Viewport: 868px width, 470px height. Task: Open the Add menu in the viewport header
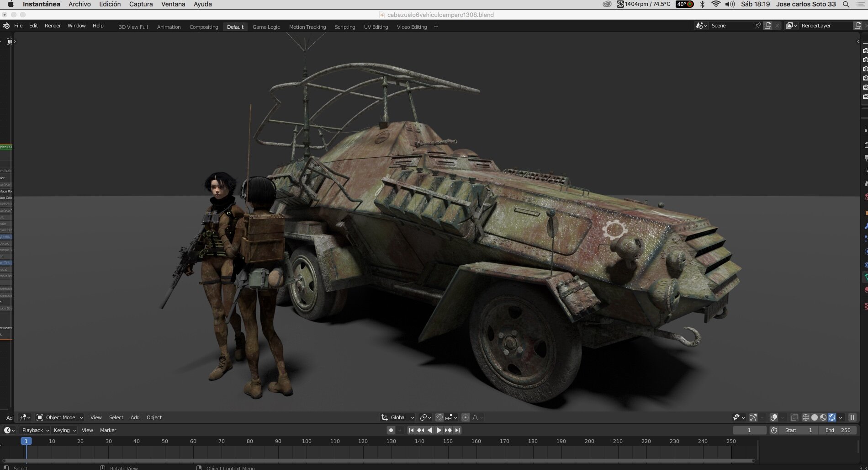135,417
